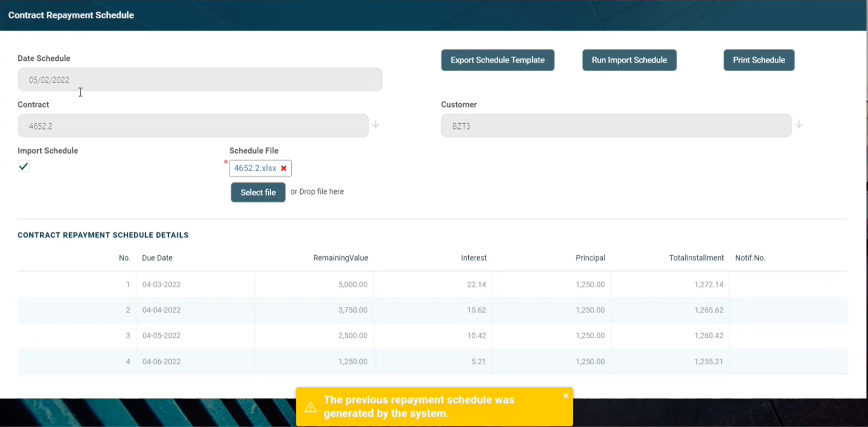This screenshot has width=868, height=427.
Task: Focus the Date Schedule input field
Action: [200, 80]
